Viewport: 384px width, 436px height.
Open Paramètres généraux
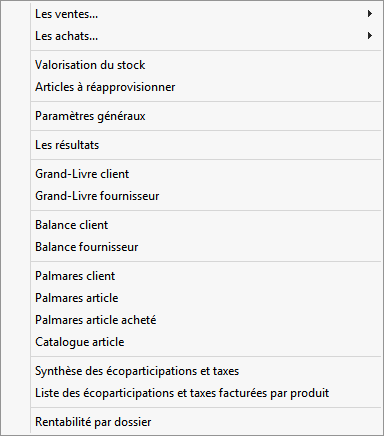206,116
